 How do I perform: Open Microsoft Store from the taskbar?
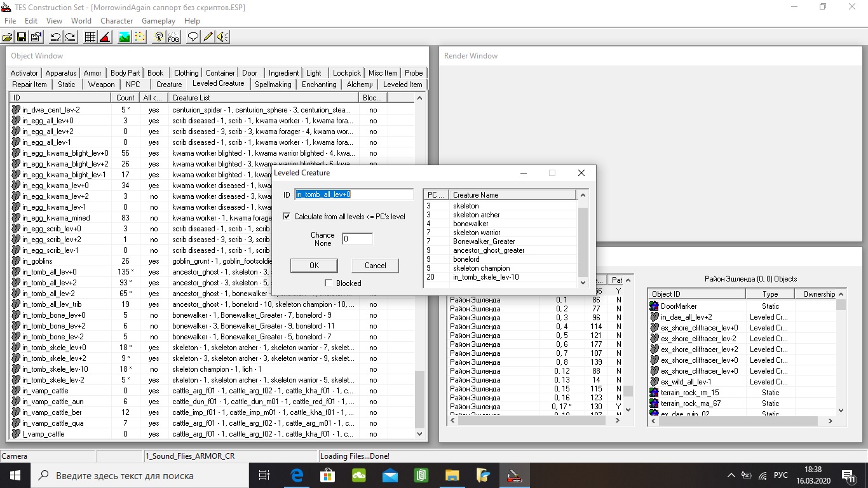tap(327, 475)
